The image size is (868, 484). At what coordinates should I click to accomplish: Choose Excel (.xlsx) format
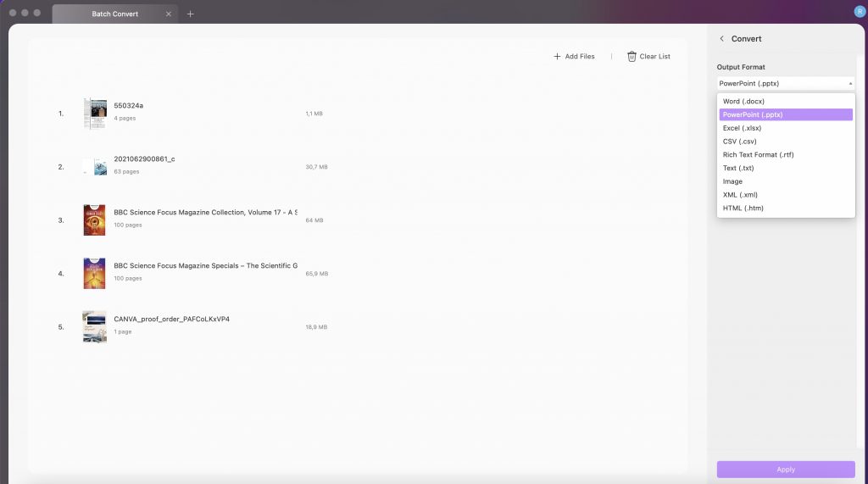786,128
